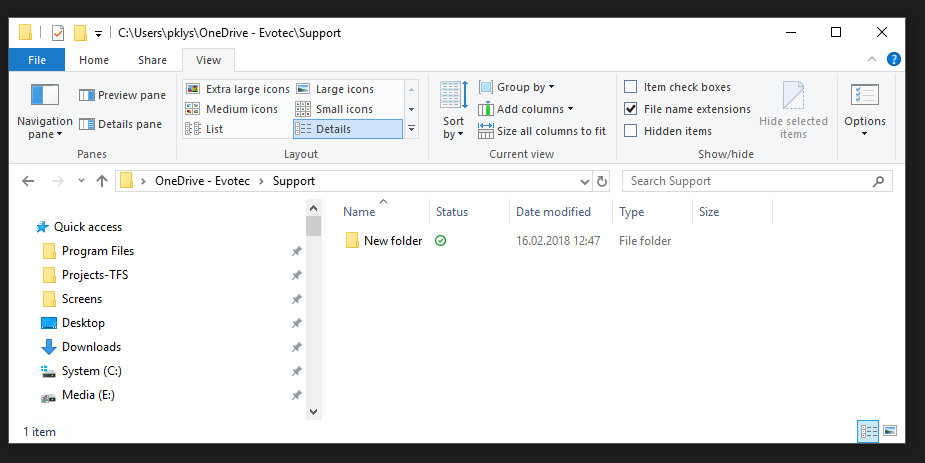Viewport: 925px width, 463px height.
Task: Refresh the current folder view
Action: [601, 181]
